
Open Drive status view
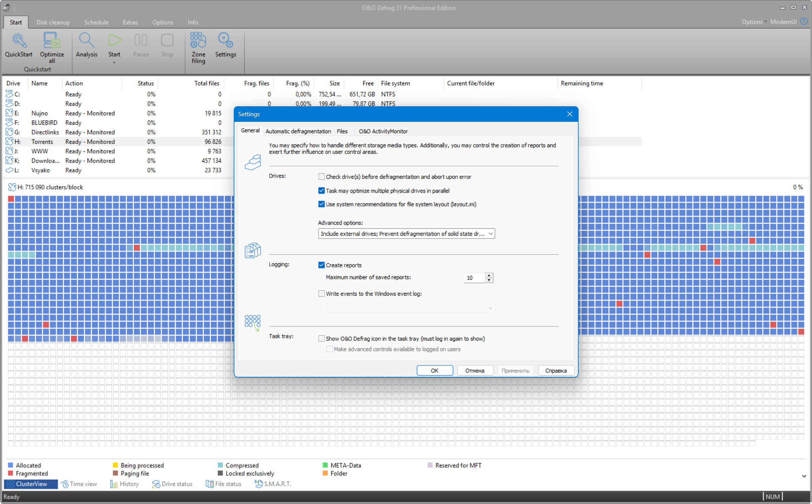[x=172, y=484]
